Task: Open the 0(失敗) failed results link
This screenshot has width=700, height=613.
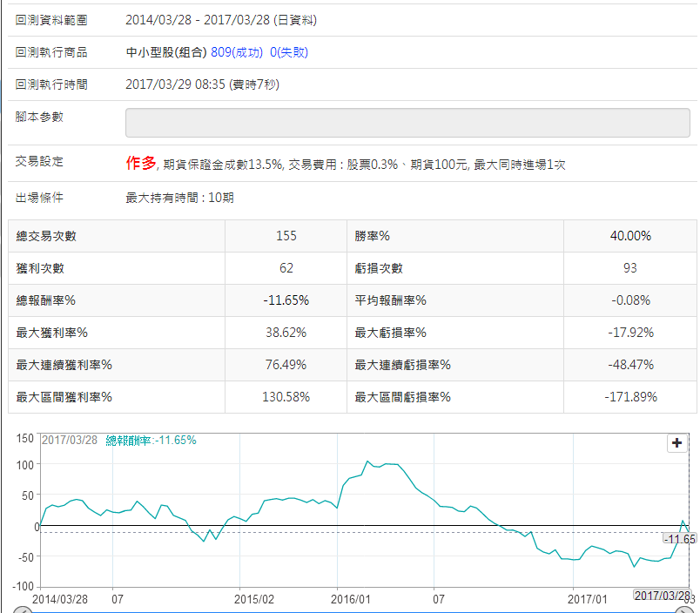Action: 289,52
